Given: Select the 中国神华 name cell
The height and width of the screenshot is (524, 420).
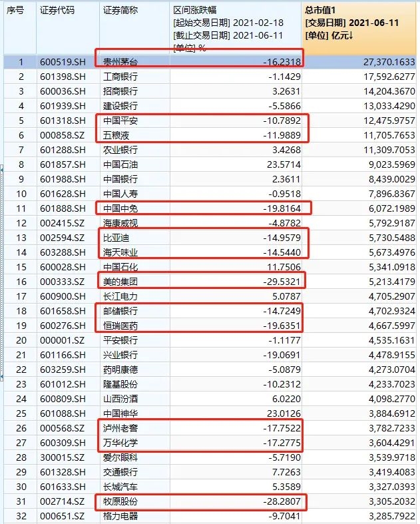Looking at the screenshot, I should (x=120, y=413).
